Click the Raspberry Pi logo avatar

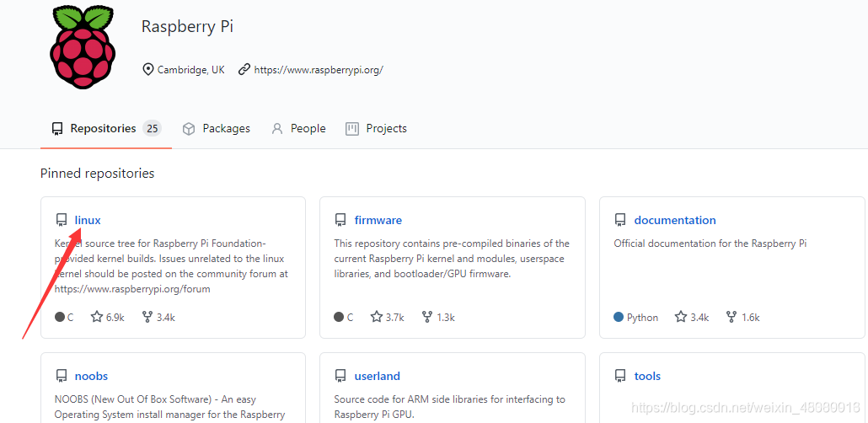coord(83,46)
